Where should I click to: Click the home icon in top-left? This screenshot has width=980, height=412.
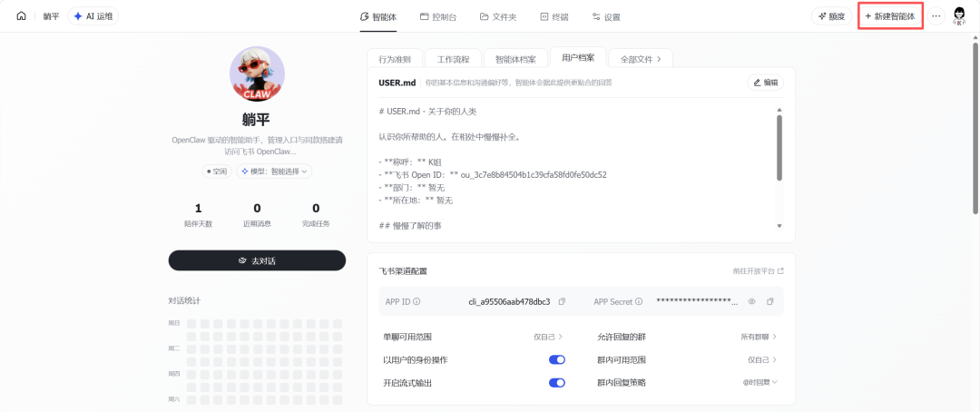[22, 16]
